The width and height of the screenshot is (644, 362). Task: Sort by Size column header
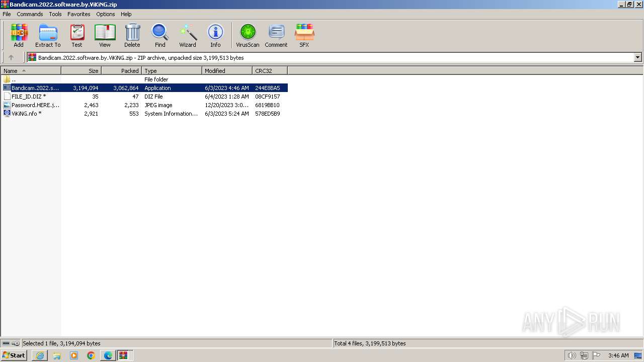click(x=81, y=71)
